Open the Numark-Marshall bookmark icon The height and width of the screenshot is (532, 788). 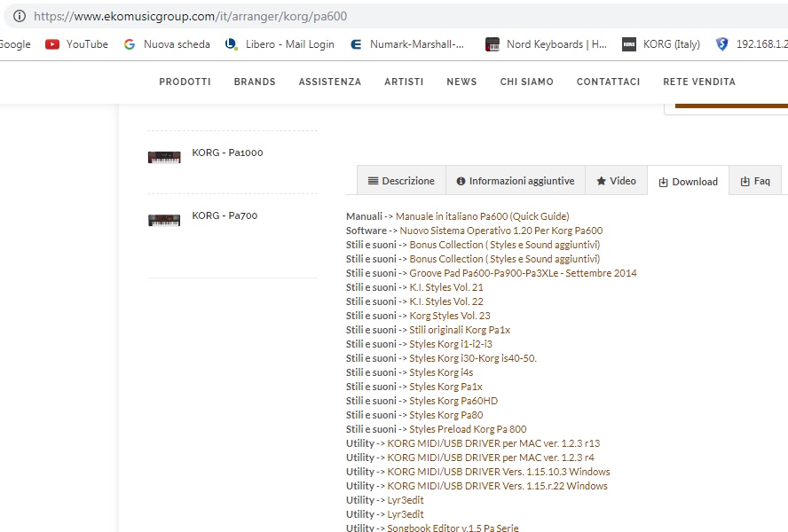click(356, 44)
